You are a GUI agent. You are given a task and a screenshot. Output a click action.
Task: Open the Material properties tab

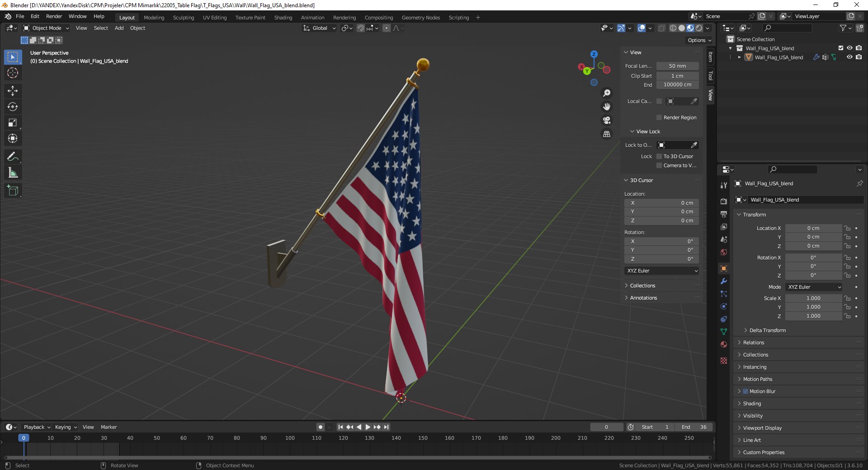tap(724, 344)
